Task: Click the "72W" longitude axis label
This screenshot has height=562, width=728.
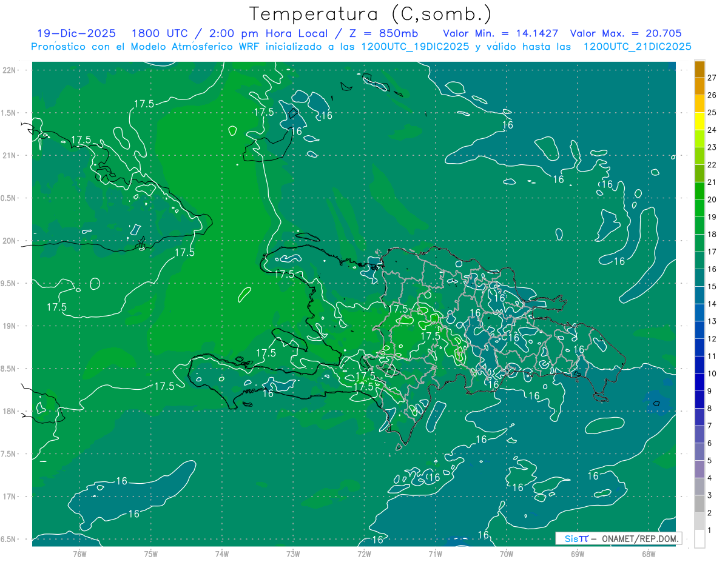Action: (x=364, y=554)
